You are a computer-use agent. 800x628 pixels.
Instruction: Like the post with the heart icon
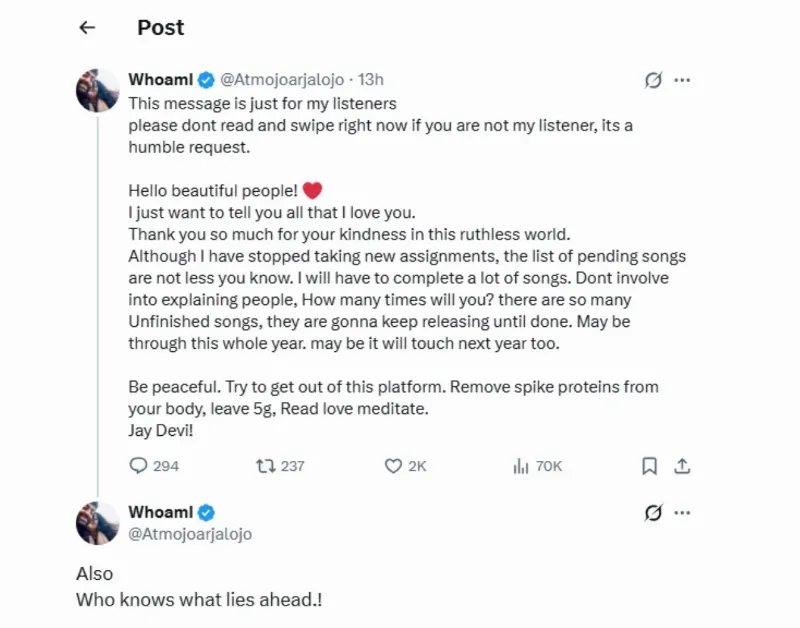[x=393, y=466]
